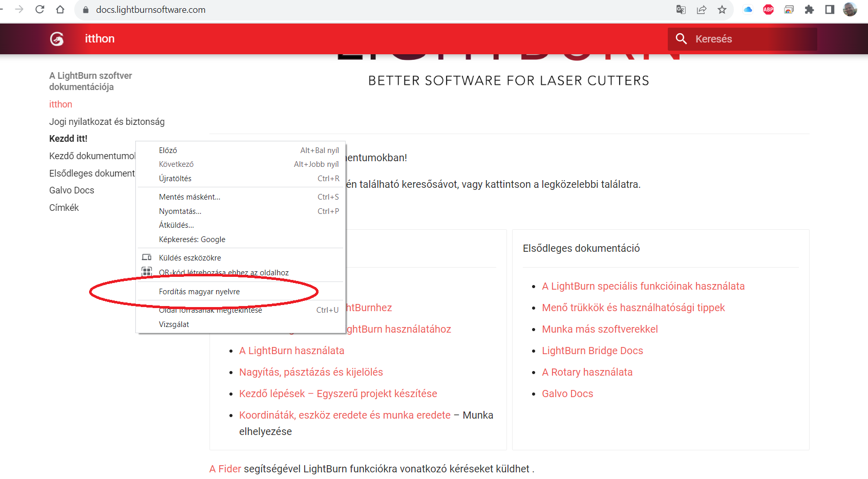Click the cast media extension icon
This screenshot has height=479, width=868.
[x=789, y=9]
